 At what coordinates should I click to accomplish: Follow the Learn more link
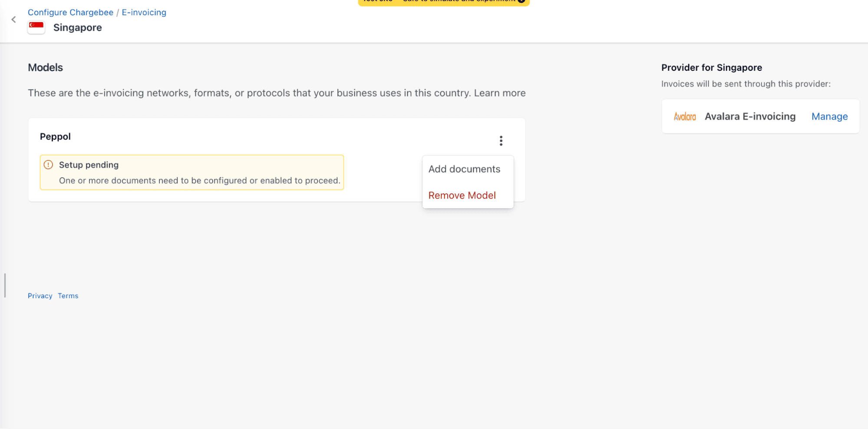click(x=499, y=93)
